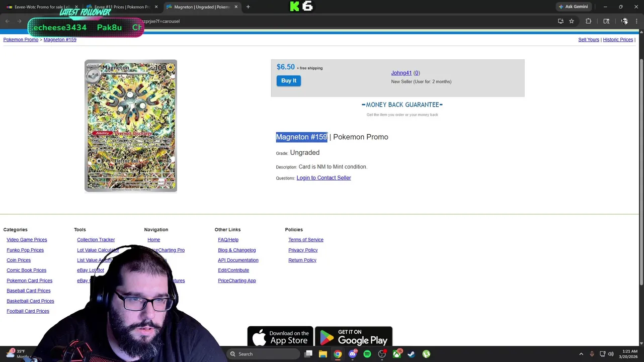Open Chrome from the taskbar
Screen dimensions: 644x362
[x=338, y=354]
